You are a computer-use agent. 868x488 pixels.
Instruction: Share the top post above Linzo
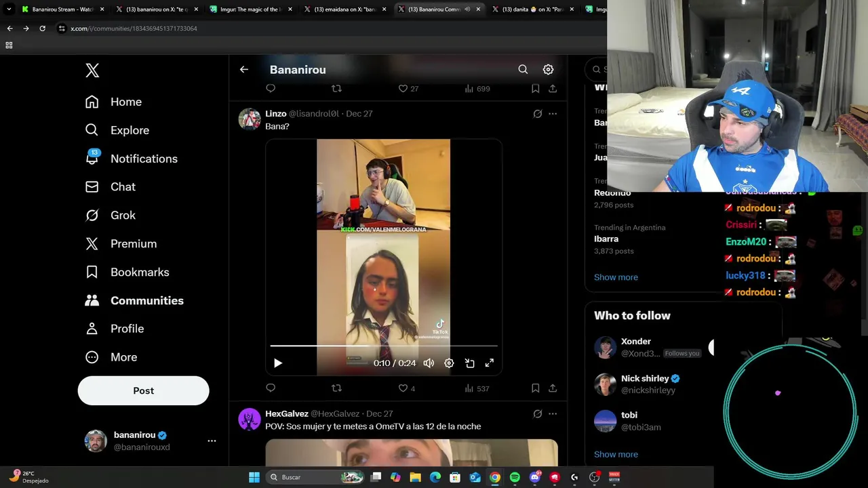point(553,88)
